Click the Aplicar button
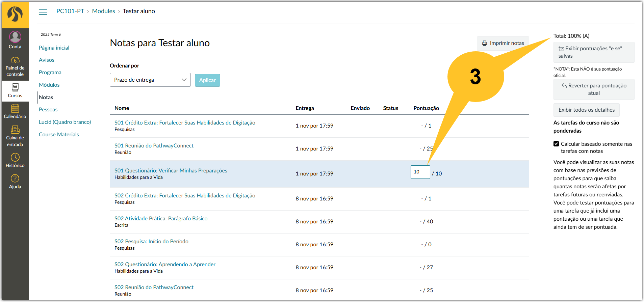 tap(207, 80)
